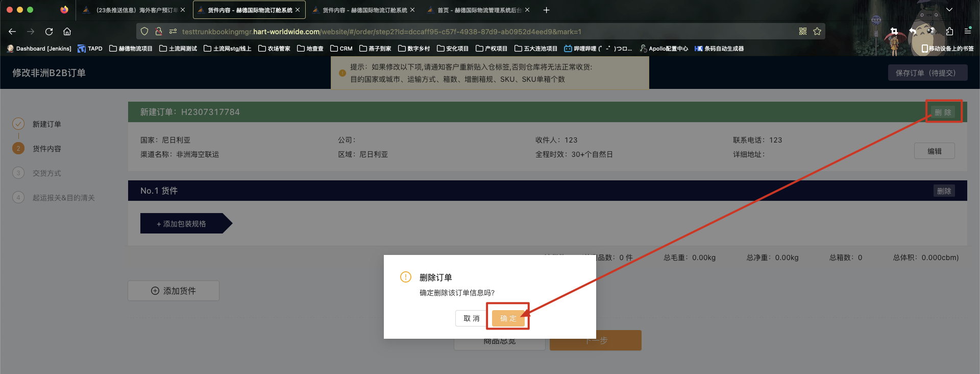Click the shield tracking protection icon
The width and height of the screenshot is (980, 374).
(144, 32)
